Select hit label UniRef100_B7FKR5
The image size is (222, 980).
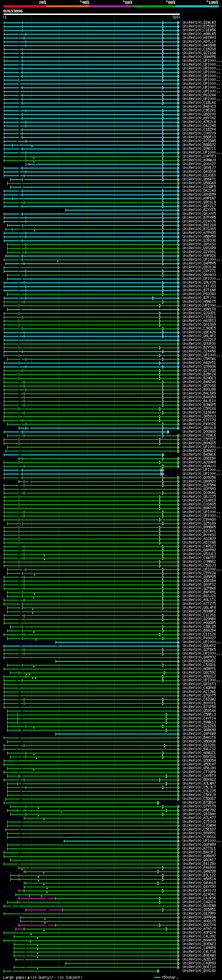(x=199, y=217)
